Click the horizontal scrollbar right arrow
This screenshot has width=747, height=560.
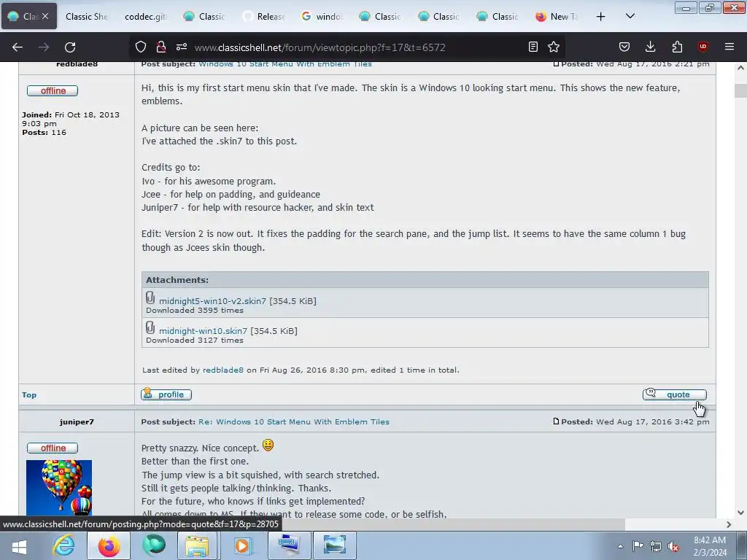tap(729, 524)
